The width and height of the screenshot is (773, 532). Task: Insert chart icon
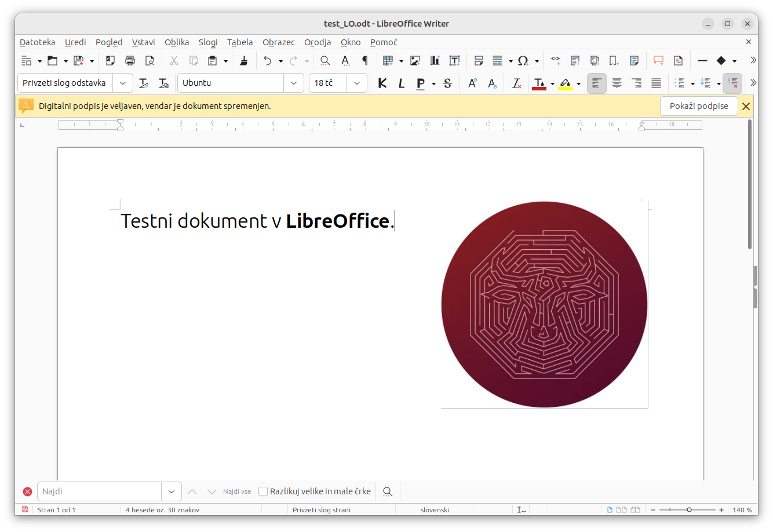(x=435, y=60)
